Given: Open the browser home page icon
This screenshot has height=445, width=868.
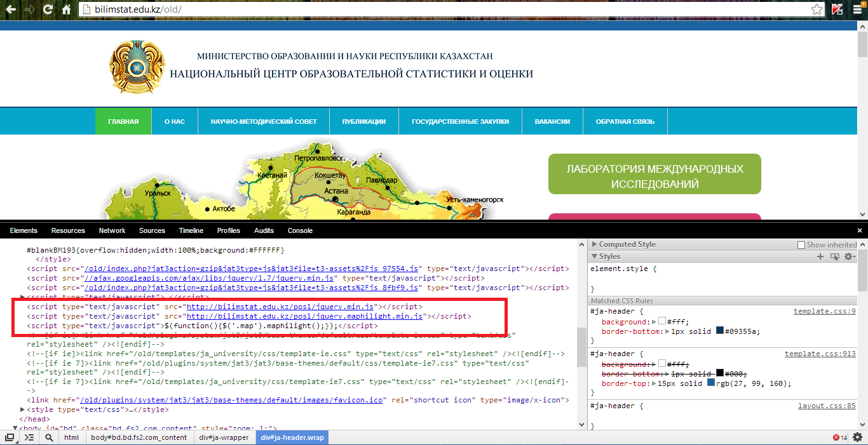Looking at the screenshot, I should pos(66,10).
